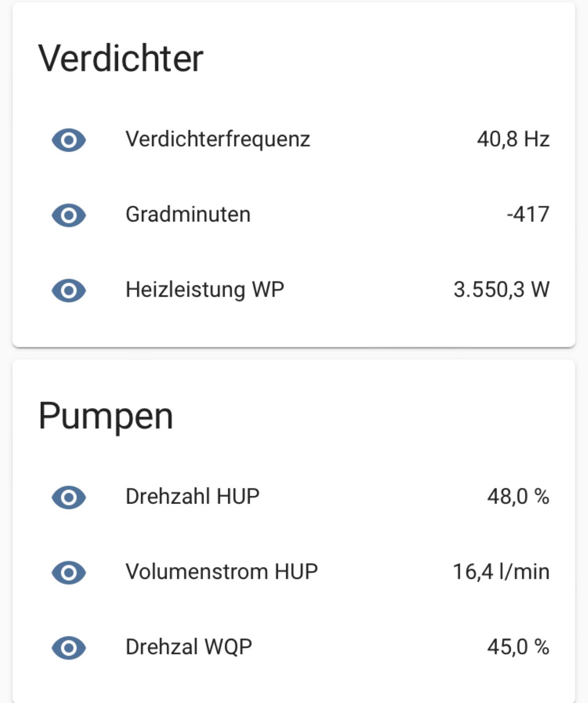The height and width of the screenshot is (703, 588).
Task: Tap the -417 Gradminuten value
Action: tap(528, 215)
